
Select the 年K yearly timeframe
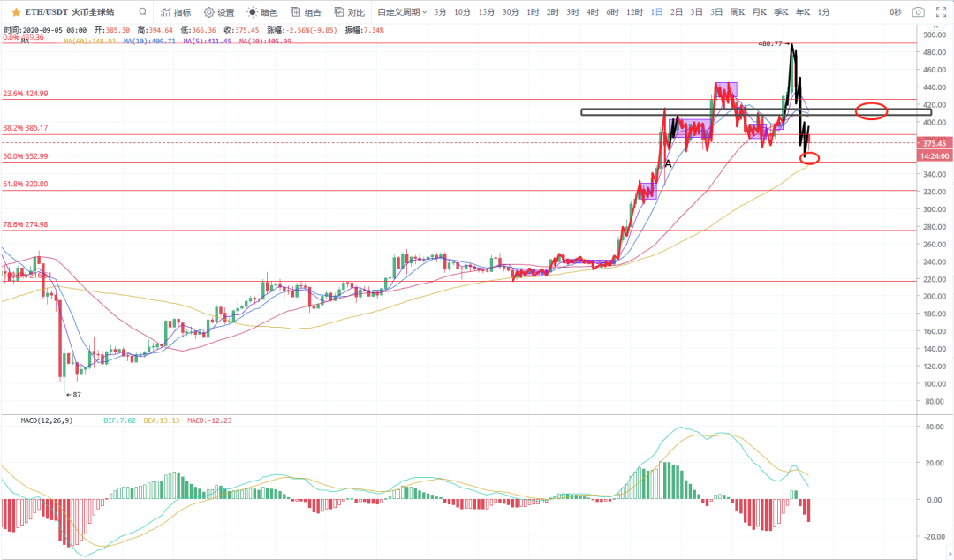pyautogui.click(x=803, y=12)
